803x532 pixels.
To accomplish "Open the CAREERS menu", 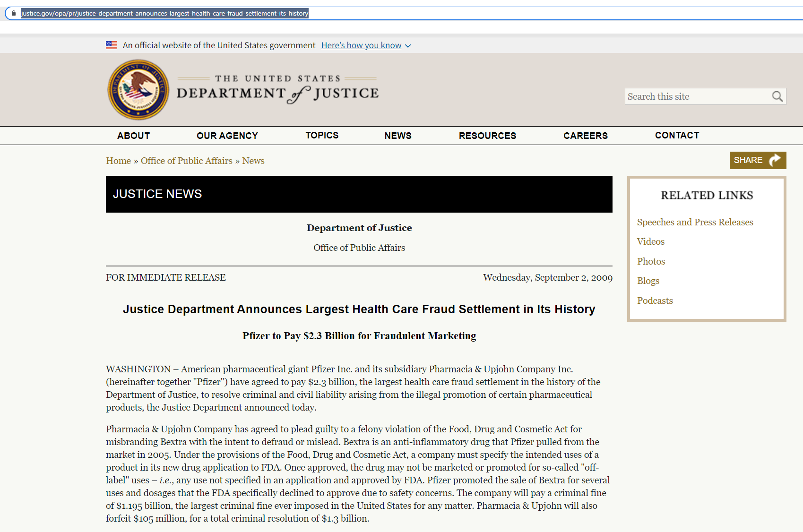I will [586, 136].
